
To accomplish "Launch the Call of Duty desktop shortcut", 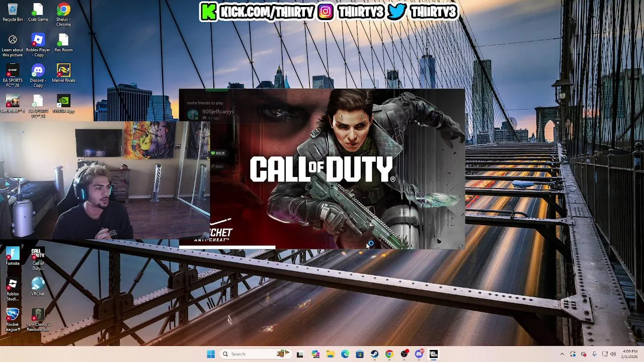I will pos(38,259).
